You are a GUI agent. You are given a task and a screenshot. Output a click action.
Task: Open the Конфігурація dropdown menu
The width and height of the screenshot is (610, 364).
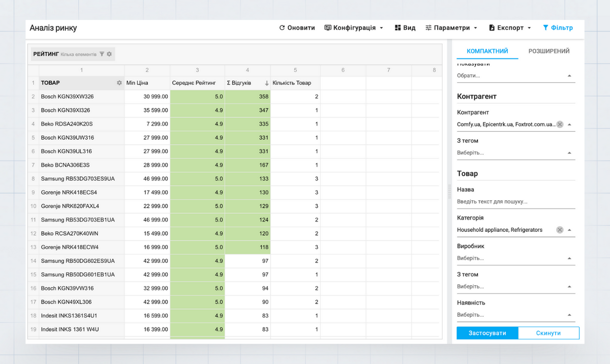[x=354, y=28]
